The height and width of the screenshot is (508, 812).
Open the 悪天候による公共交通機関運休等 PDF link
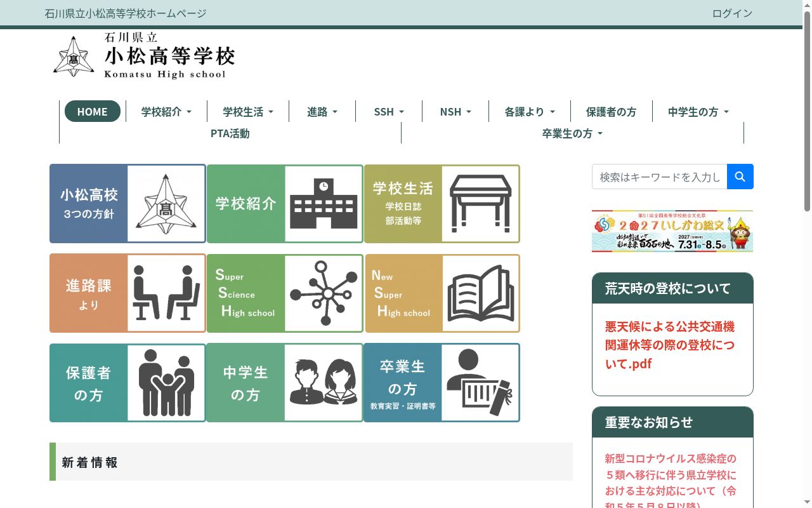coord(670,345)
